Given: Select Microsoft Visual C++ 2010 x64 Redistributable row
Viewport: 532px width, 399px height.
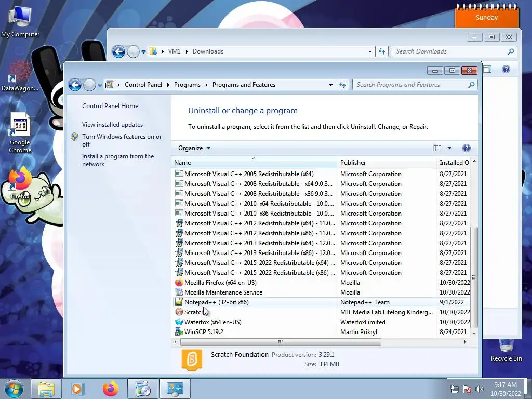Looking at the screenshot, I should click(322, 204).
